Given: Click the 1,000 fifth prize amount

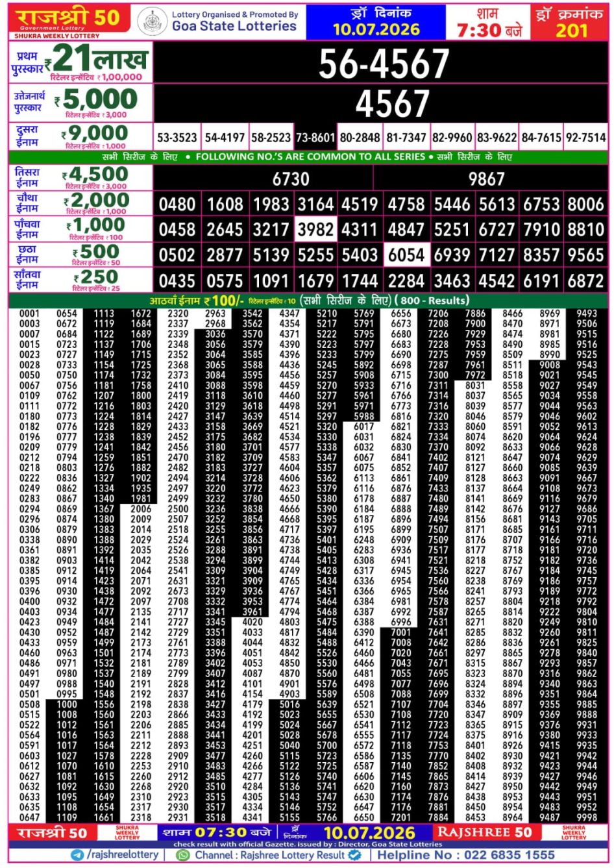Looking at the screenshot, I should point(98,225).
